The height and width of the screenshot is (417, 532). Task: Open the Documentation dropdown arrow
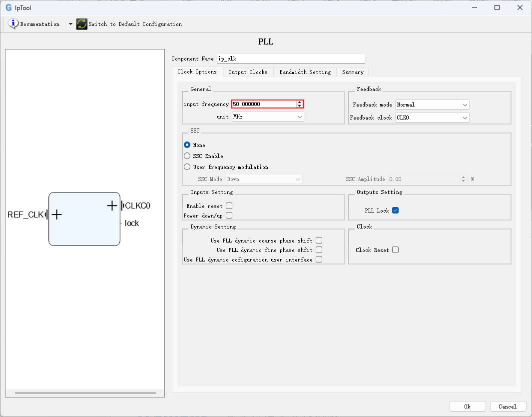[x=70, y=24]
